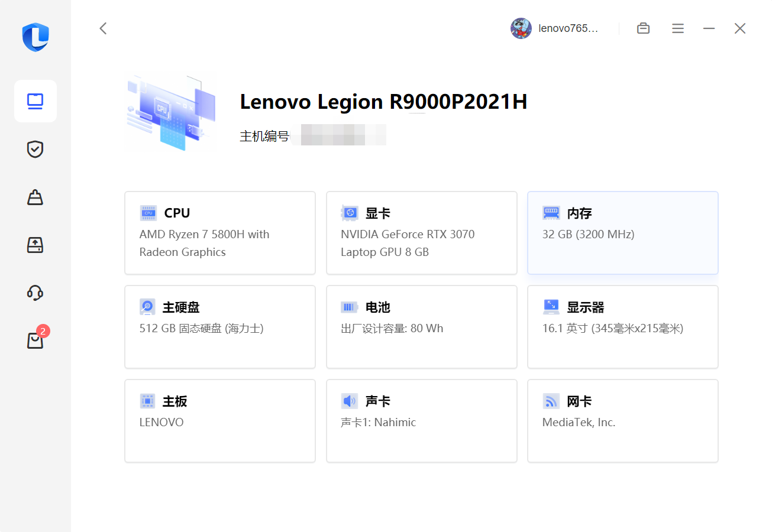Click the CPU chip icon

click(x=148, y=213)
